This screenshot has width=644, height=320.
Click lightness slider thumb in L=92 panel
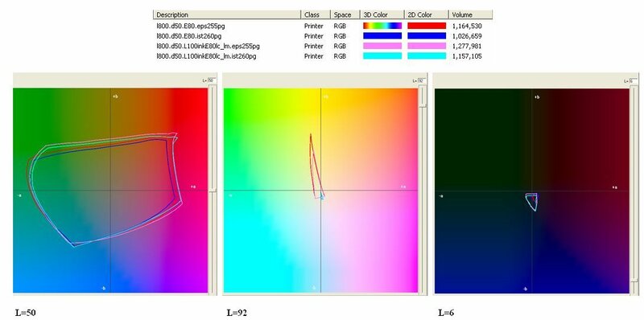click(x=423, y=106)
